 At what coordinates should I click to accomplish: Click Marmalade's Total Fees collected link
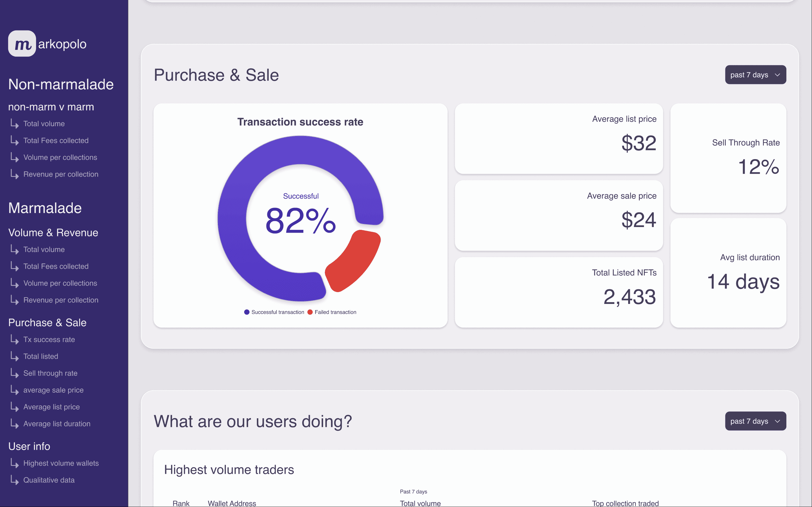pos(56,266)
